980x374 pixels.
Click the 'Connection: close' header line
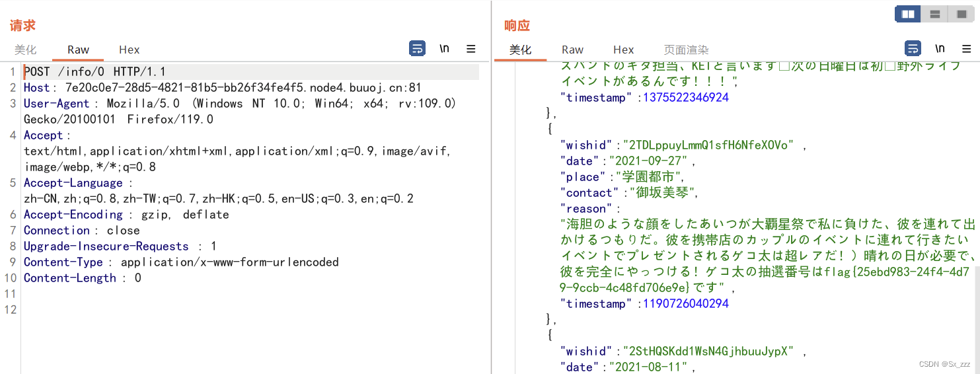(x=82, y=231)
